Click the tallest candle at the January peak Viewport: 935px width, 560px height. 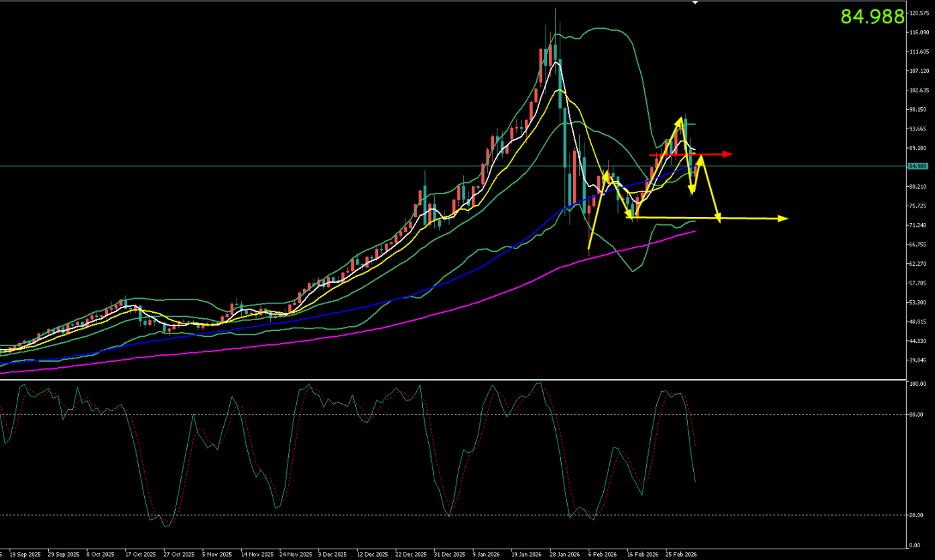[556, 40]
